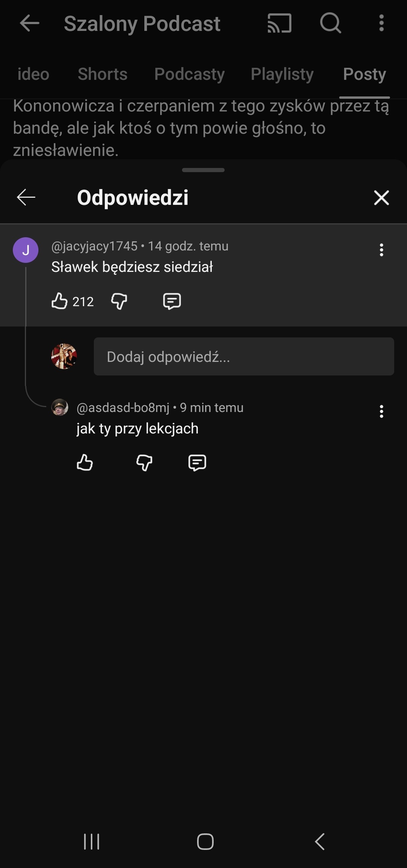The image size is (407, 868).
Task: Open search with the magnifier icon
Action: coord(330,23)
